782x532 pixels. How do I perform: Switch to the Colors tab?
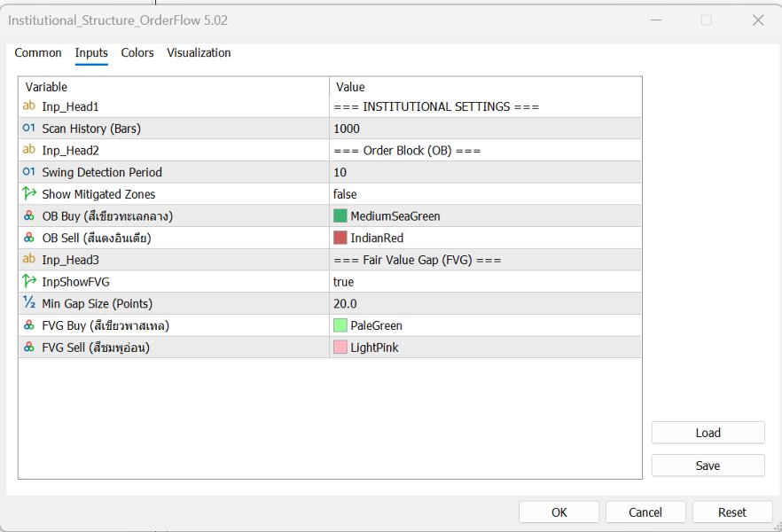click(x=137, y=53)
